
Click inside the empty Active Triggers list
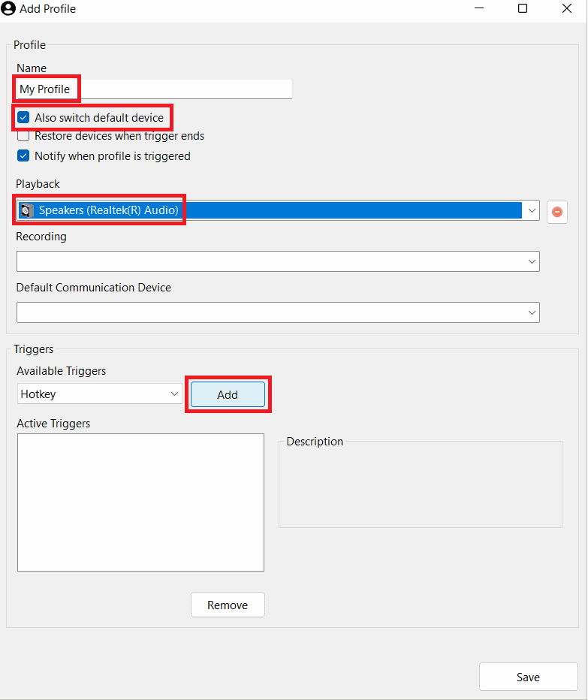pos(140,502)
